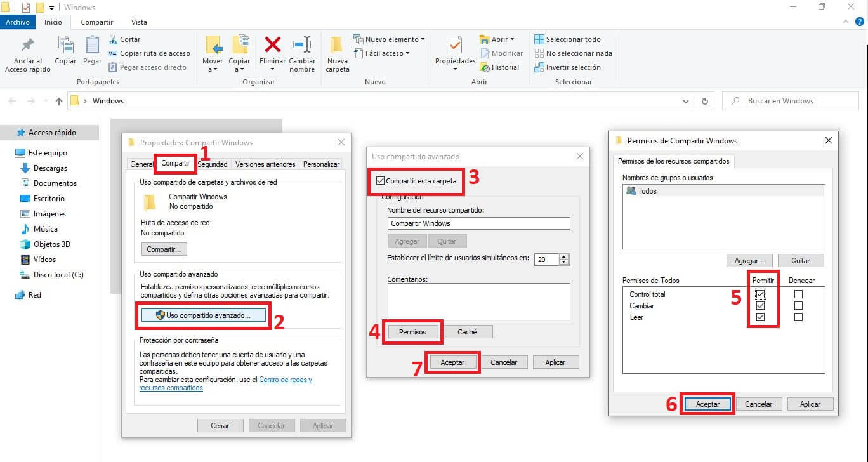
Task: Open the Fácil acceso dropdown
Action: click(x=382, y=53)
